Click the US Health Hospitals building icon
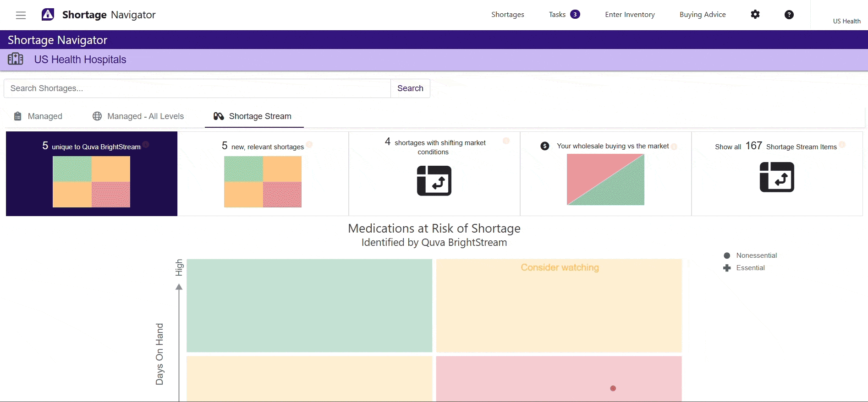This screenshot has height=402, width=868. coord(16,59)
